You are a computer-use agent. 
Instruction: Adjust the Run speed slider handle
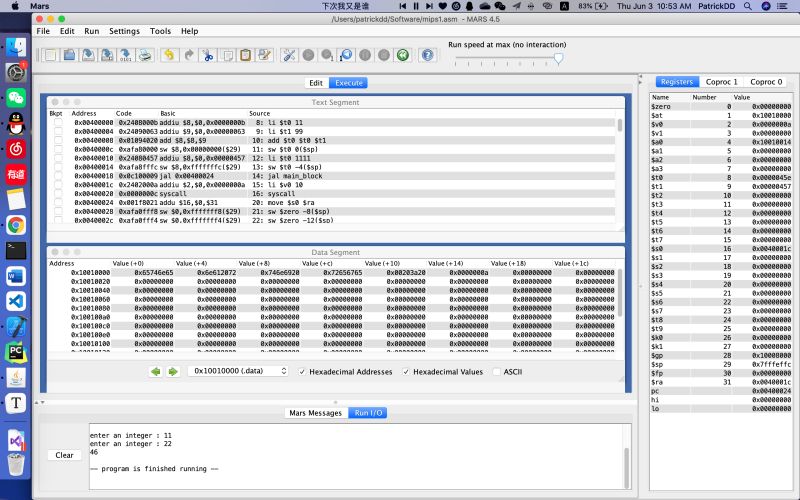tap(558, 59)
